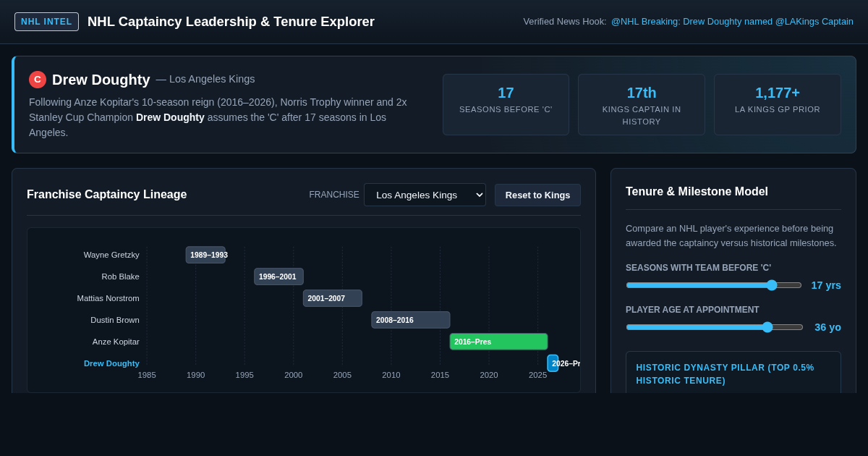Click the Drew Doughty profile heading

[101, 80]
